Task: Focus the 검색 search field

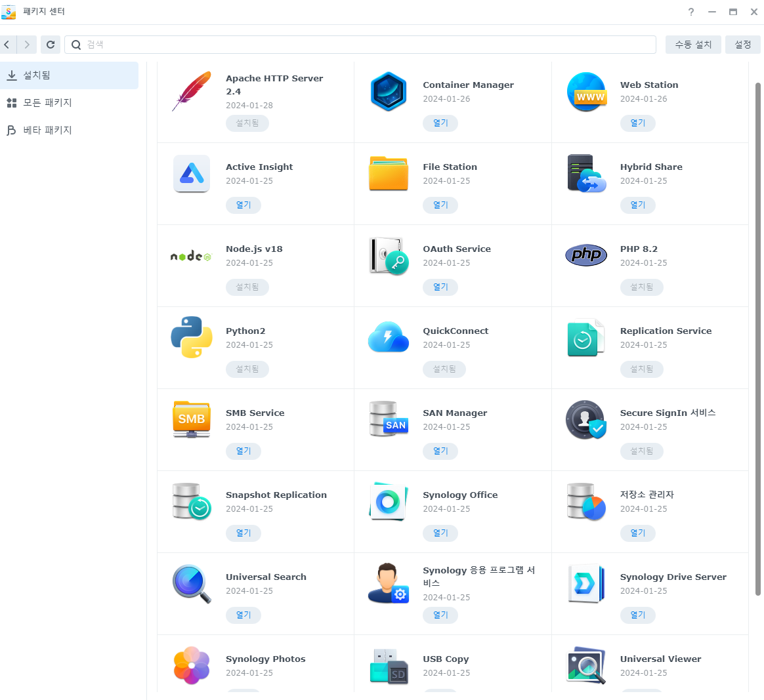Action: 360,45
